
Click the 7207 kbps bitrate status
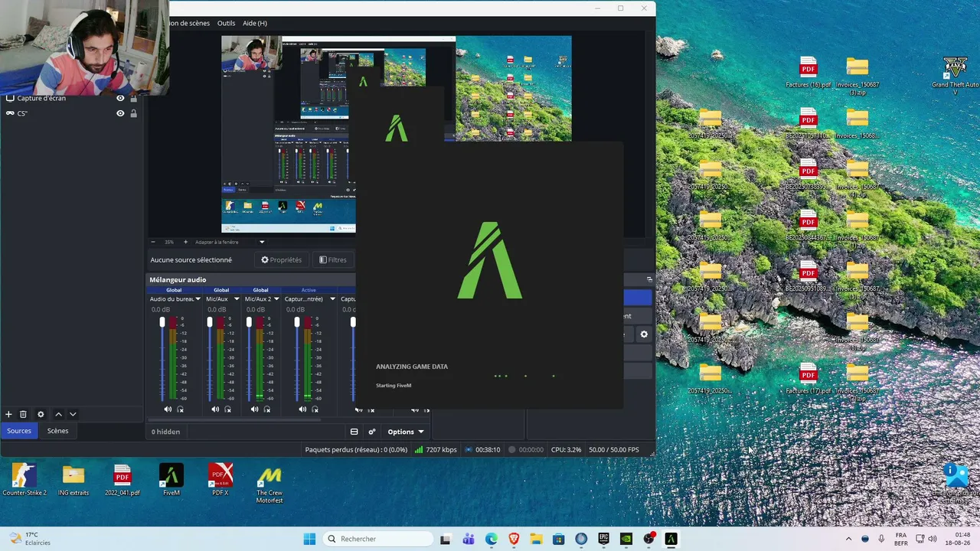(436, 449)
